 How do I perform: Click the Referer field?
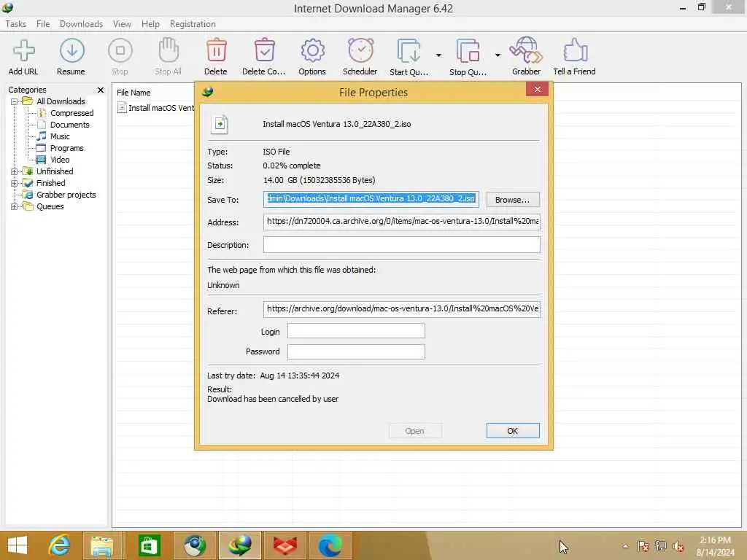(402, 309)
